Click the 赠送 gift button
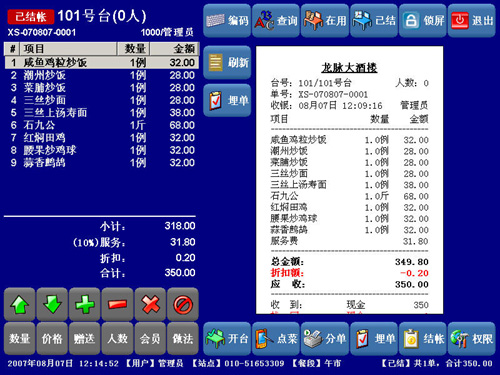 85,339
